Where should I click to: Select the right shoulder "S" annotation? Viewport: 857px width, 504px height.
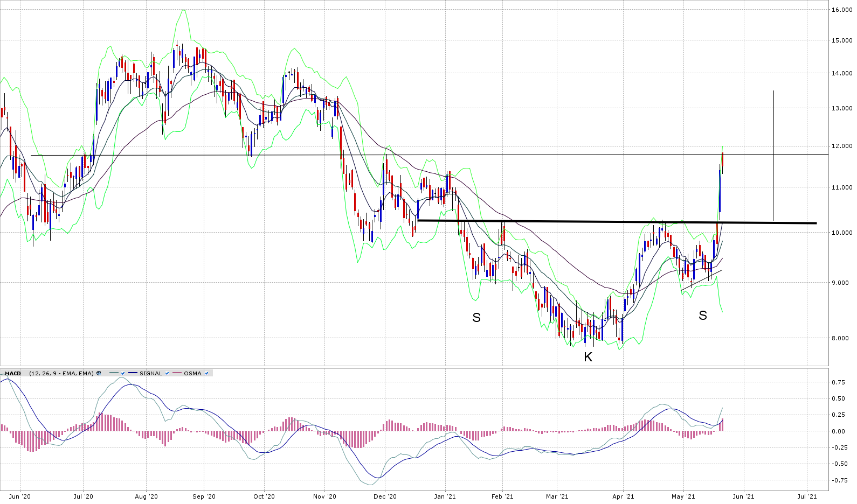[702, 316]
